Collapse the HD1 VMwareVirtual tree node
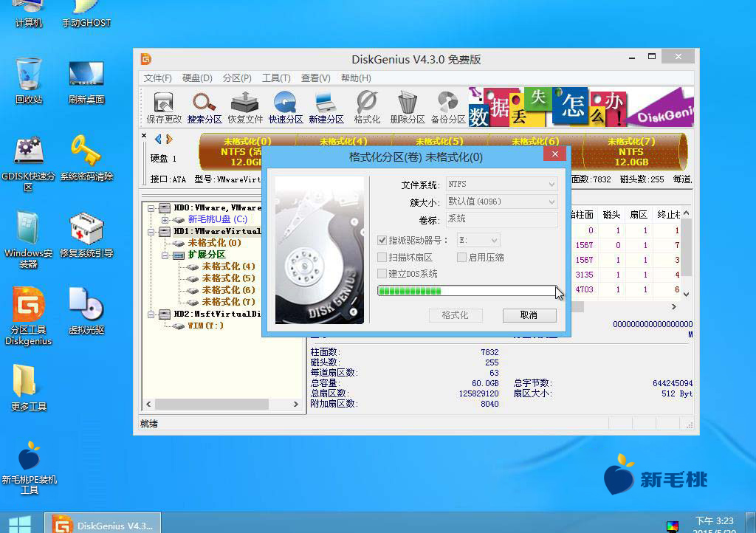 (151, 232)
